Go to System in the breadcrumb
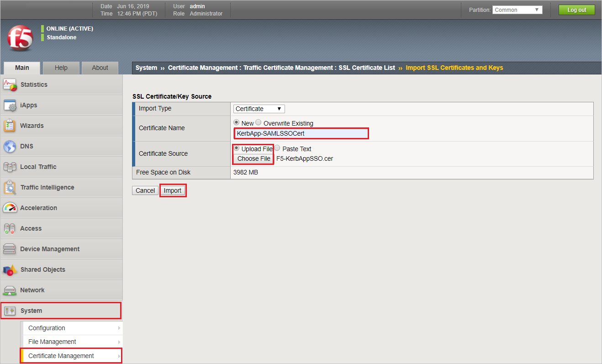Screen dimensions: 602x364 [146, 68]
